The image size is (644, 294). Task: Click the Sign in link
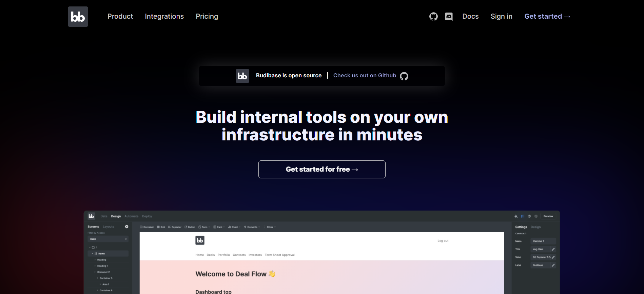(x=501, y=16)
